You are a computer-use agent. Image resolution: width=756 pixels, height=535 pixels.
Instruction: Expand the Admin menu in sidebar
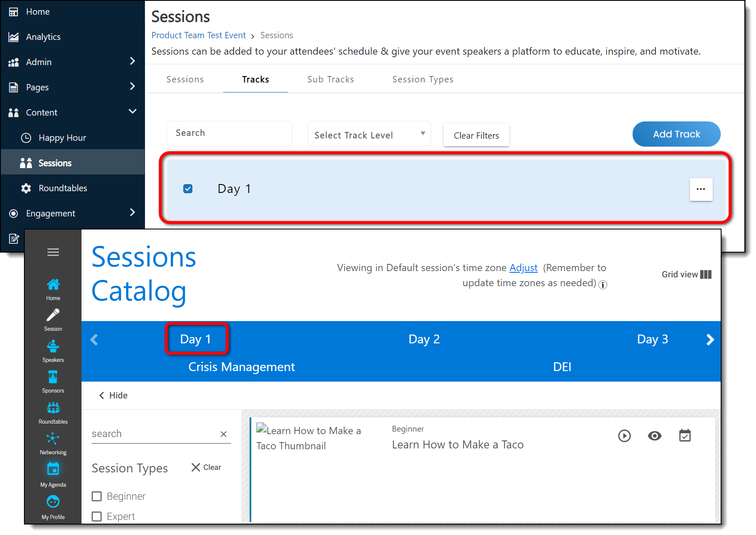click(x=132, y=61)
